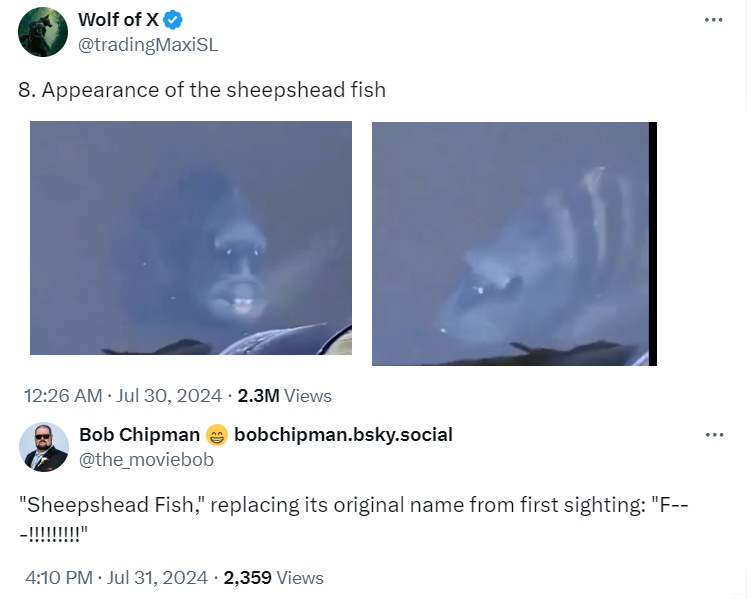Click the Bob Chipman display name
This screenshot has width=753, height=599.
click(x=139, y=435)
